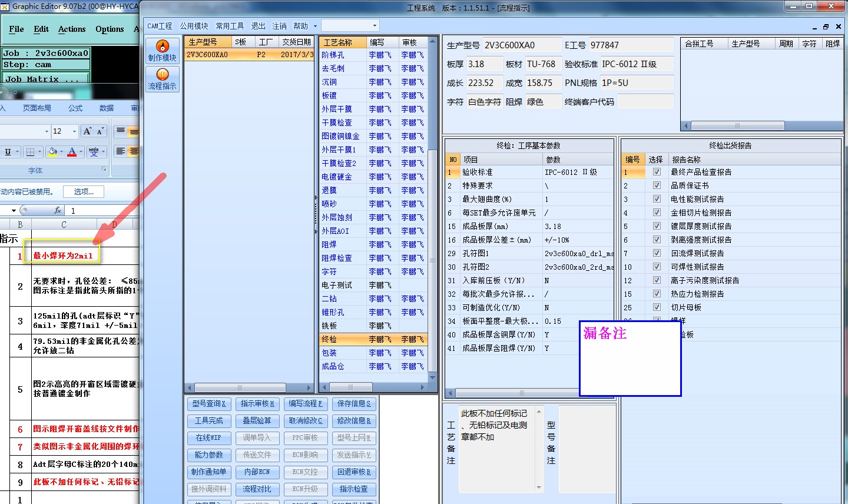Toggle checkbox for 镀层厚度测试报告
The image size is (848, 504).
coord(657,226)
